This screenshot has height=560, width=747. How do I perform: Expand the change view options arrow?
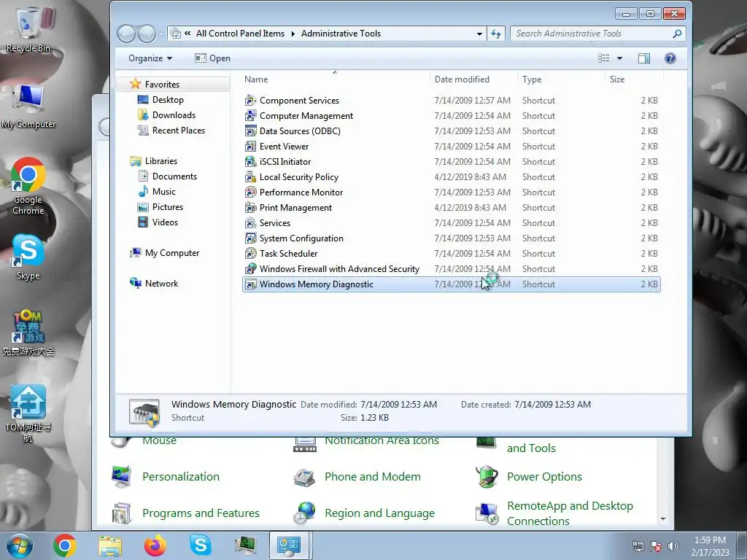click(x=619, y=58)
